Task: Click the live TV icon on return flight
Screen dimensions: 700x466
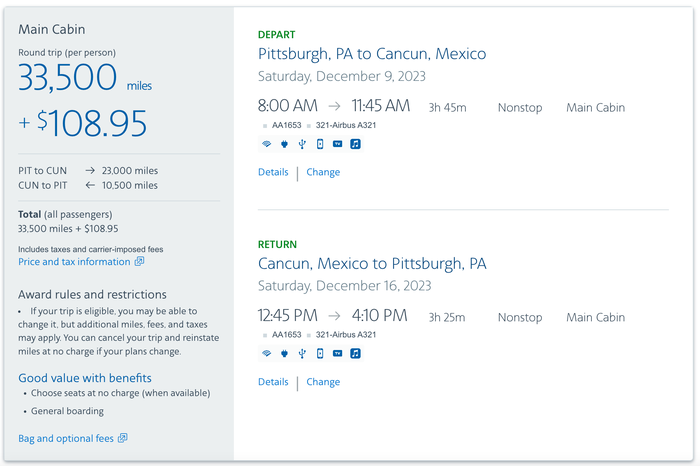Action: (x=338, y=354)
